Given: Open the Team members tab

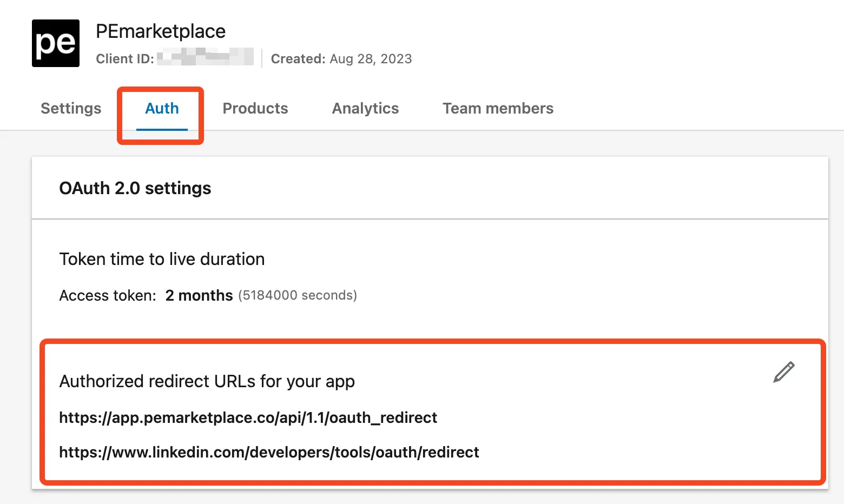Looking at the screenshot, I should click(x=498, y=108).
